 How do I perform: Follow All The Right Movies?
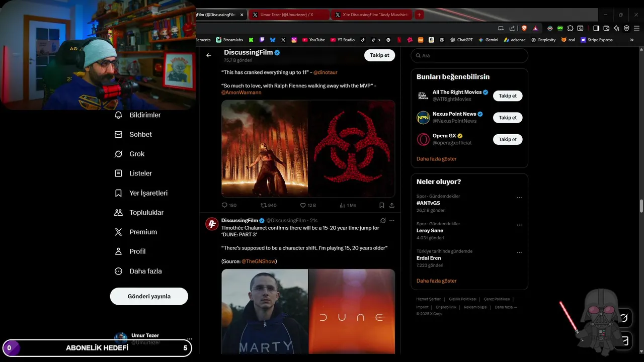pos(508,96)
